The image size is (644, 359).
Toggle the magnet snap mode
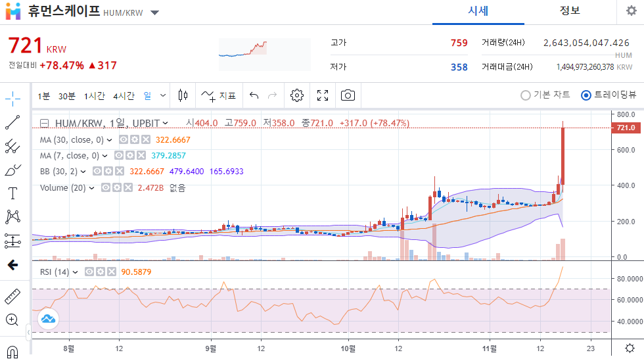coord(12,352)
